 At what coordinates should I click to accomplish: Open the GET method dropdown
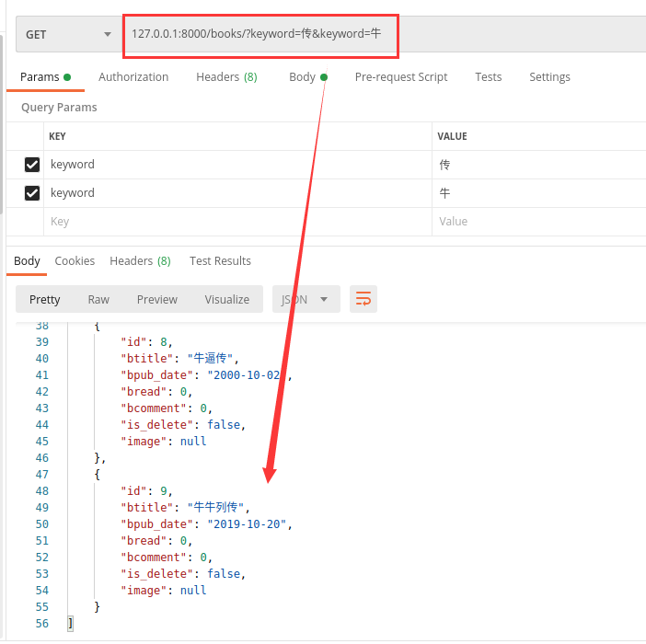pos(68,35)
